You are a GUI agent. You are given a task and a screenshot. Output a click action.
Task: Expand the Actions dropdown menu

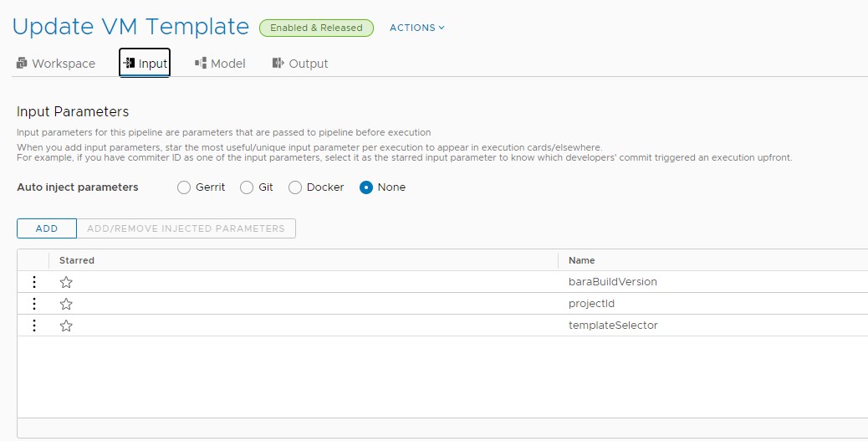pyautogui.click(x=416, y=28)
